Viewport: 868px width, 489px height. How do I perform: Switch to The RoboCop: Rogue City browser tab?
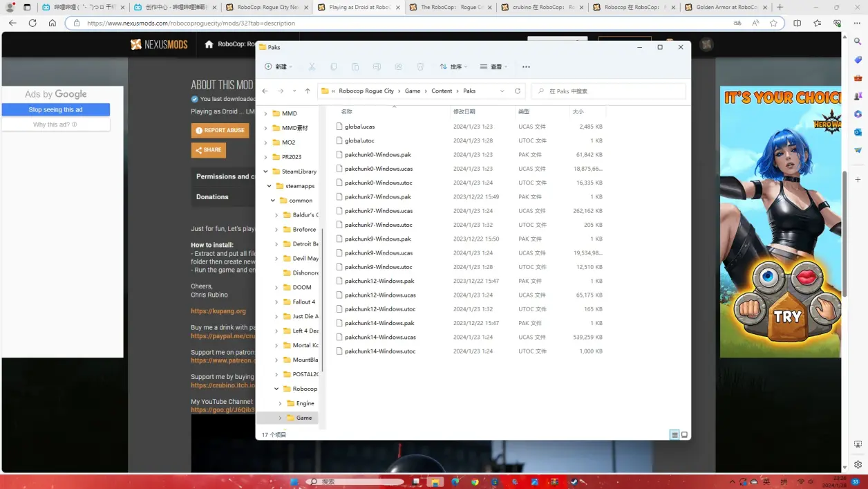(x=451, y=7)
